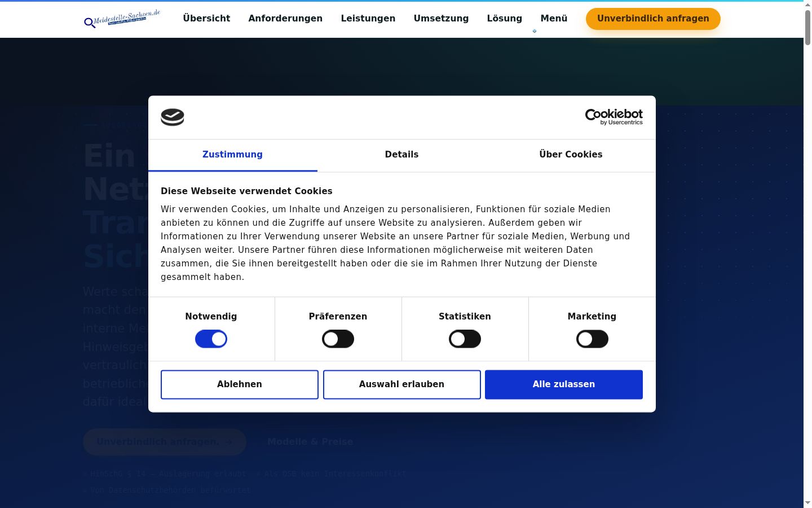Open Umsetzung in the top navigation
Viewport: 812px width, 508px height.
tap(441, 19)
